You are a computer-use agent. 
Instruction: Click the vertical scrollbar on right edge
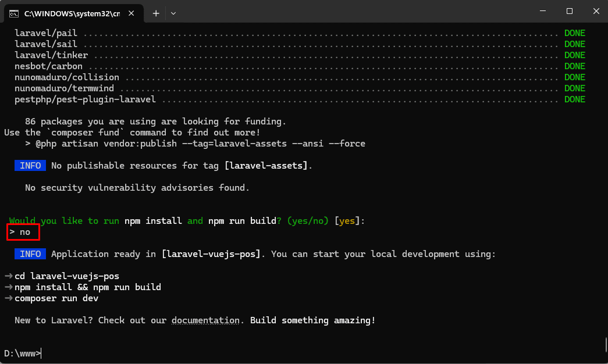pos(605,343)
